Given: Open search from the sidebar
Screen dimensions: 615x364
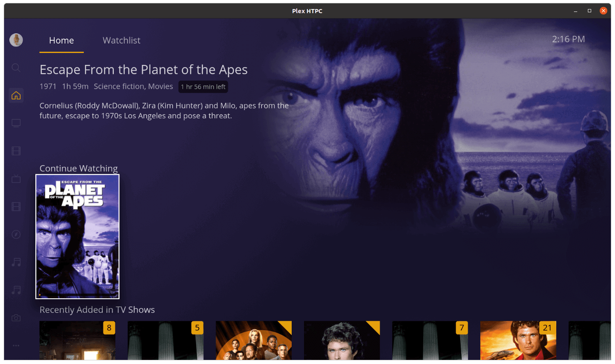Looking at the screenshot, I should point(16,68).
